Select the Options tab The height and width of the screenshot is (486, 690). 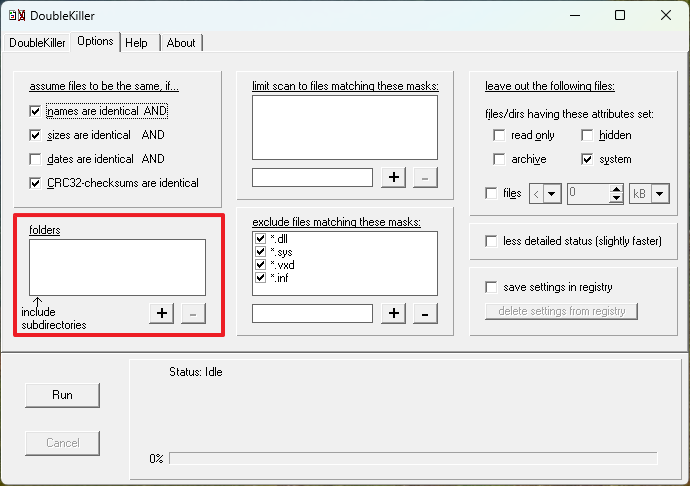95,41
